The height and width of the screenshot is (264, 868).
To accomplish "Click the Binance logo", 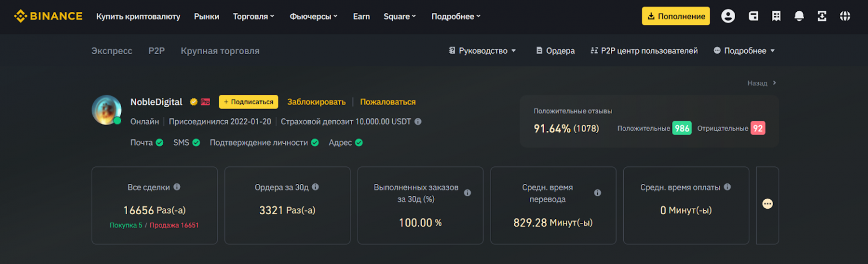I will pos(48,16).
